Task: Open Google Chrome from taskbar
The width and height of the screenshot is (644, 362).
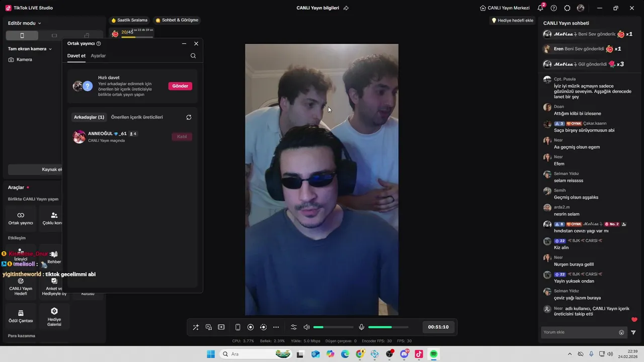Action: coord(360,354)
